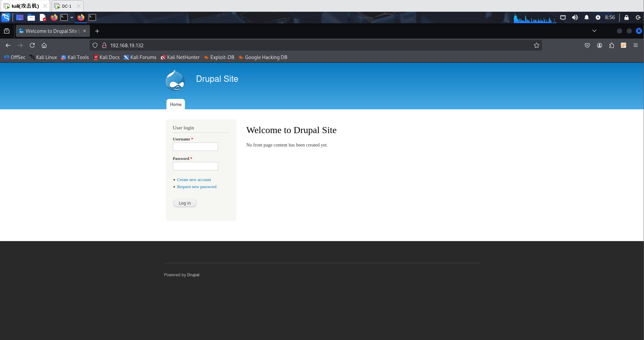Open the Kali Linux bookmark
Screen dimensions: 644x340
pyautogui.click(x=43, y=57)
